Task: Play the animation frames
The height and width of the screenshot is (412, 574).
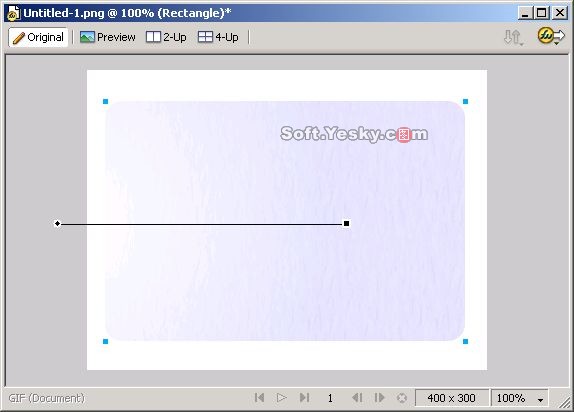Action: [281, 397]
